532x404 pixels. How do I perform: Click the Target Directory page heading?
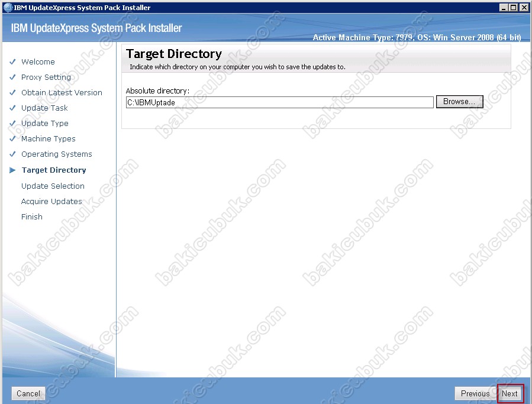click(174, 54)
